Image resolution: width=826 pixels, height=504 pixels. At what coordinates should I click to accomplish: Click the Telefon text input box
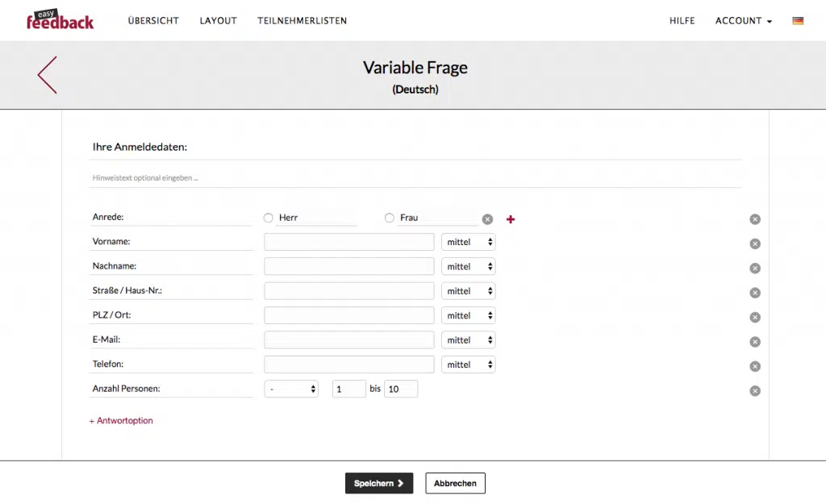pos(349,364)
